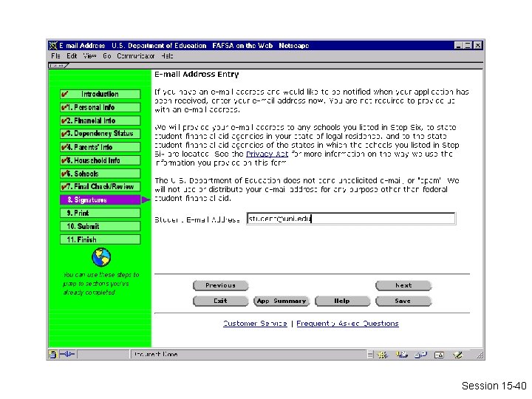This screenshot has width=532, height=399.
Task: Close the Netscape window
Action: (478, 46)
